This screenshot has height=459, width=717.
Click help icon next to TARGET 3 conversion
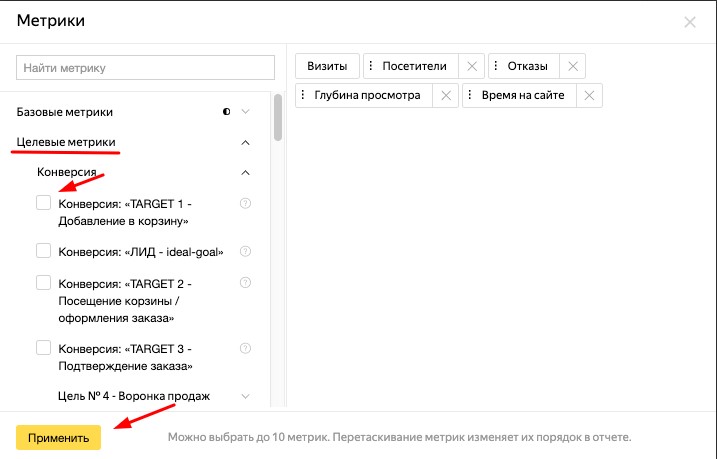coord(245,348)
